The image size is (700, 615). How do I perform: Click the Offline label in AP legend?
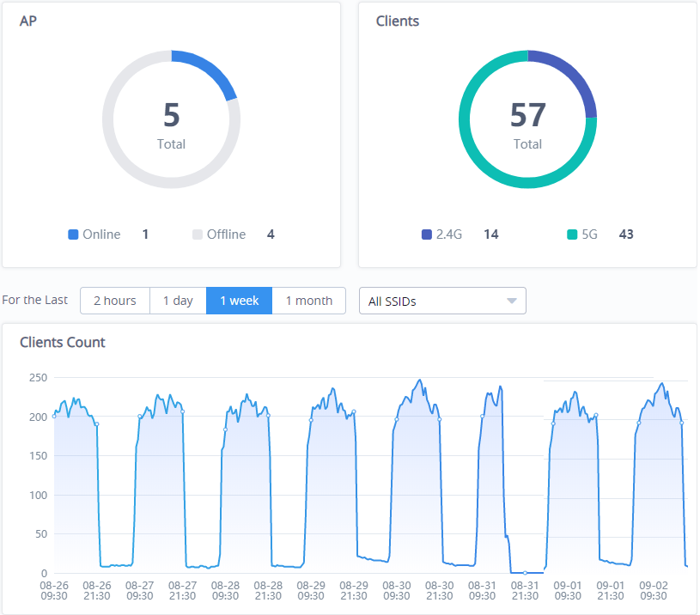[226, 234]
